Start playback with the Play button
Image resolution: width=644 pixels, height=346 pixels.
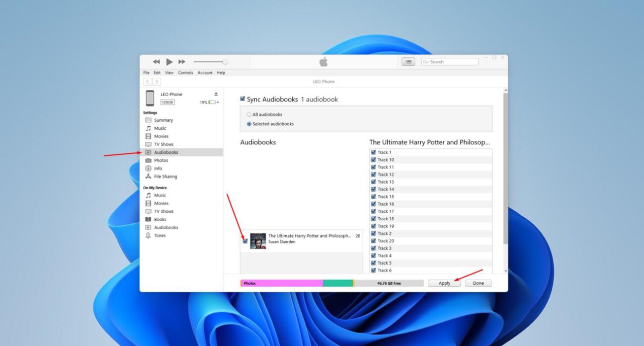(x=170, y=62)
